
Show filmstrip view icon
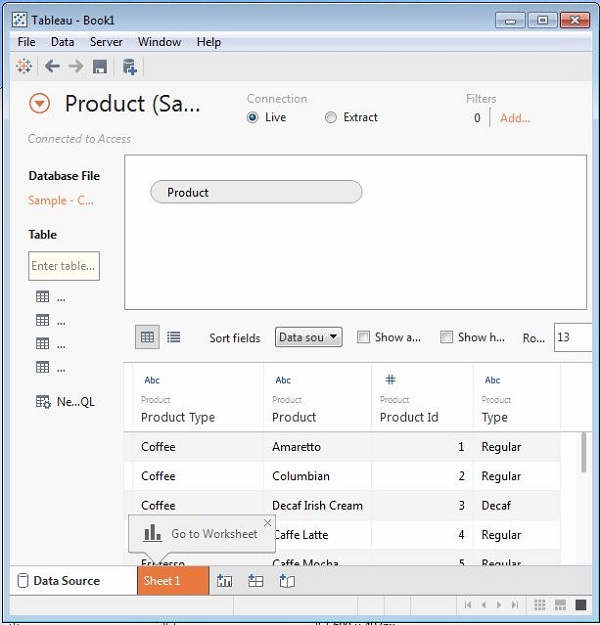click(560, 605)
